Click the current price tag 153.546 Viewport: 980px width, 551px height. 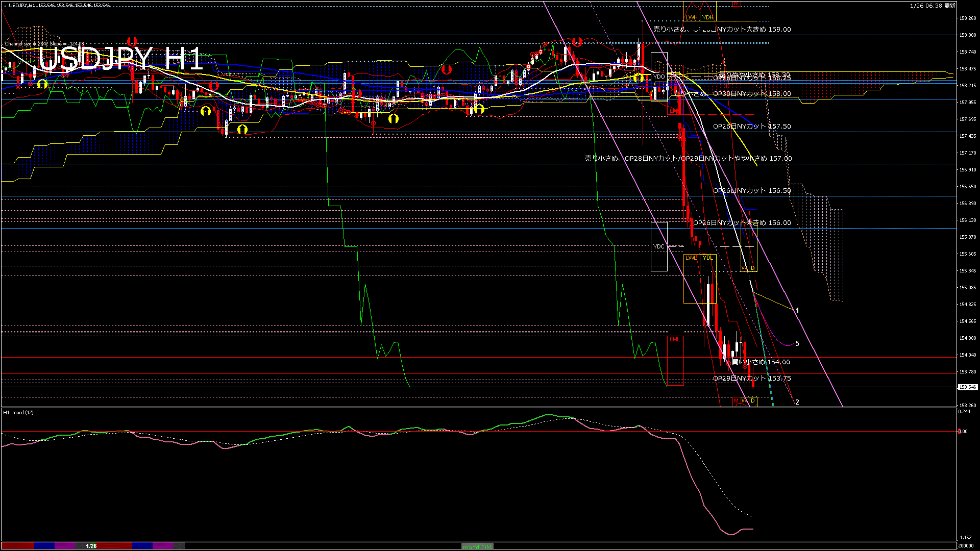[967, 387]
